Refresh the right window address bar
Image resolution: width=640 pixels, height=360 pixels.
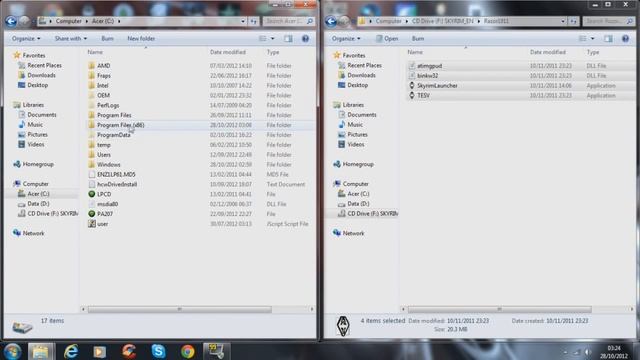pyautogui.click(x=574, y=21)
